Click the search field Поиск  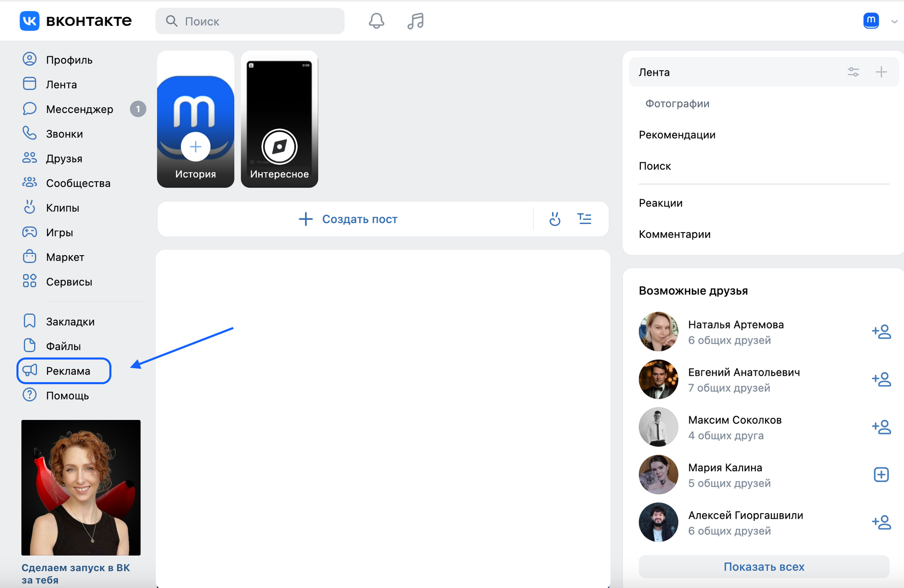[x=250, y=21]
